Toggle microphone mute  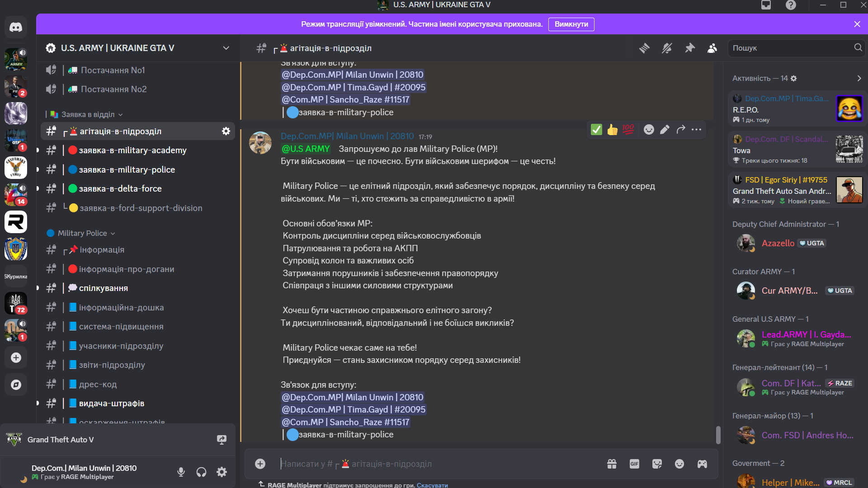(x=181, y=472)
